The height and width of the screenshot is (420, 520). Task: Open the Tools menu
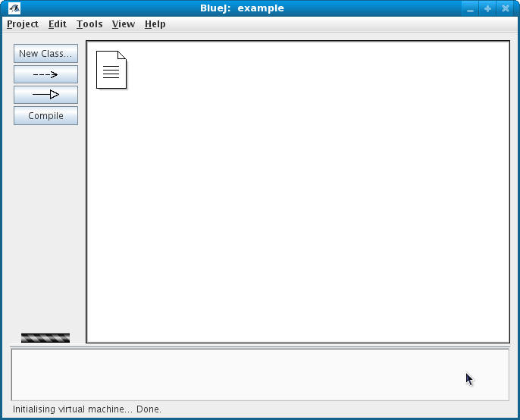point(89,24)
